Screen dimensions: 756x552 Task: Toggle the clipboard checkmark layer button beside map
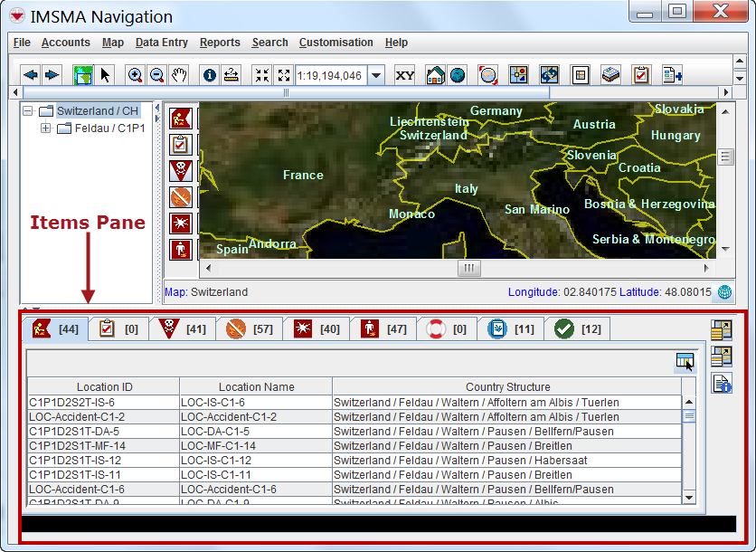click(x=181, y=145)
